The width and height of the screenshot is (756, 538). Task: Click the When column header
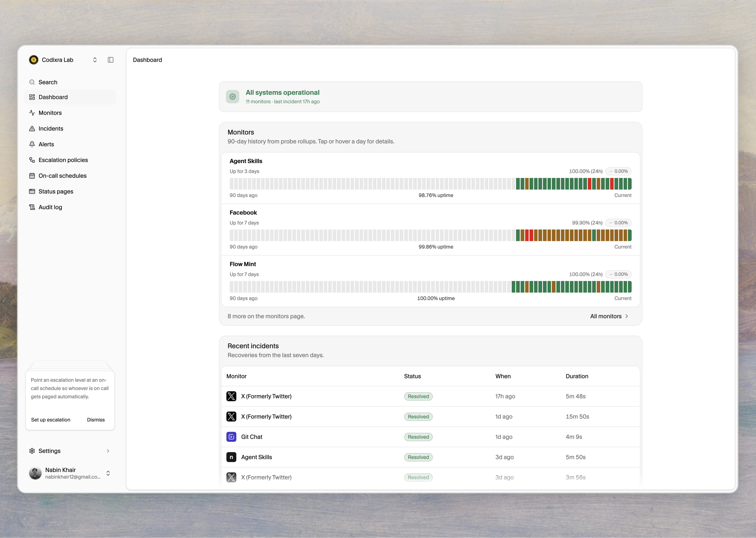(503, 376)
